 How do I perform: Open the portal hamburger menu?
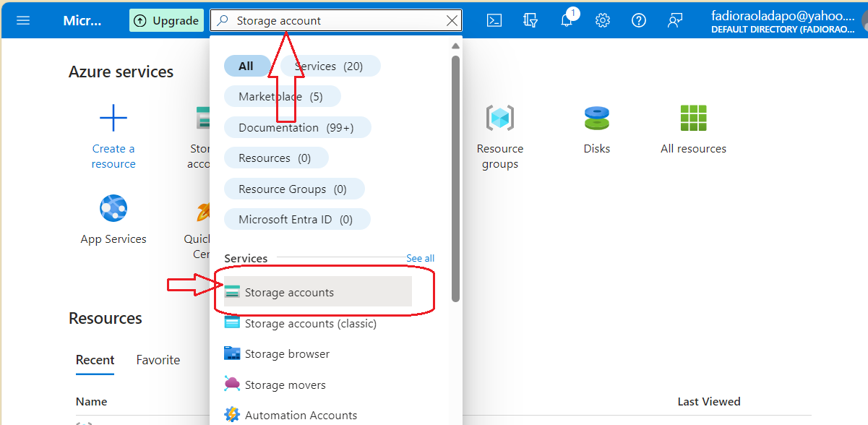click(x=23, y=20)
